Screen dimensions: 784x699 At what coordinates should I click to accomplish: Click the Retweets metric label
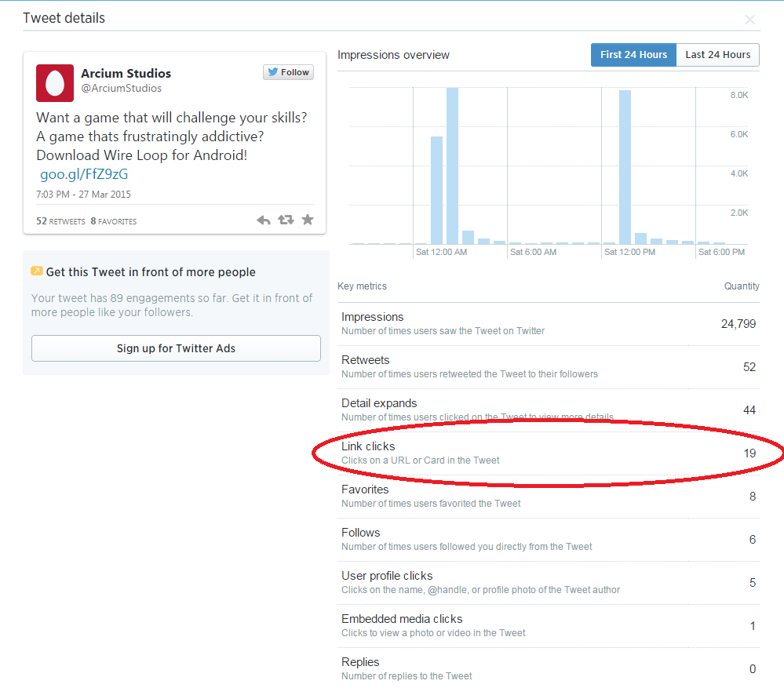pos(366,360)
